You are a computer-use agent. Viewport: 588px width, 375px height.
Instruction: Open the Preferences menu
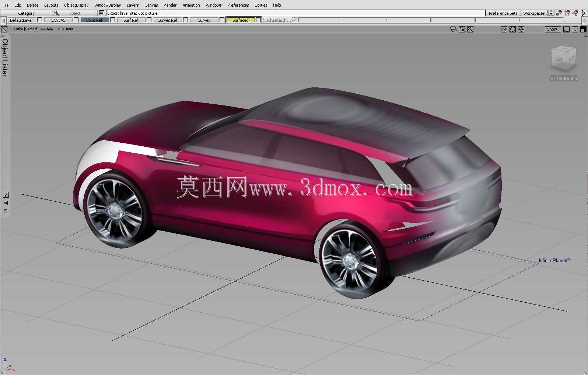coord(238,5)
